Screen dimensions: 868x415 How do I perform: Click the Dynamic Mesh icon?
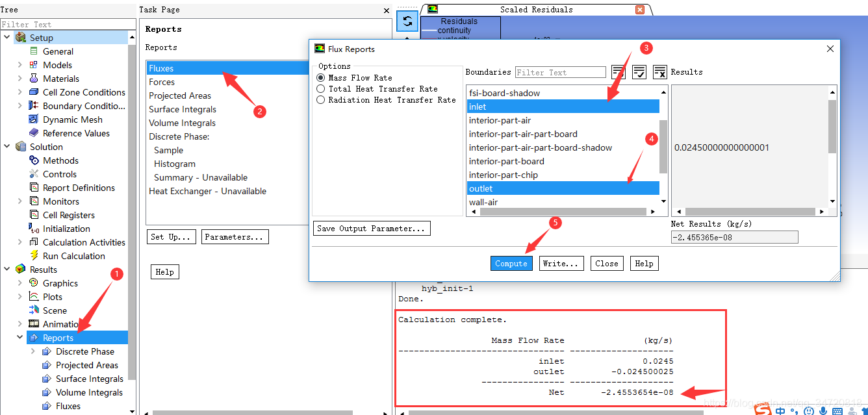pos(34,119)
